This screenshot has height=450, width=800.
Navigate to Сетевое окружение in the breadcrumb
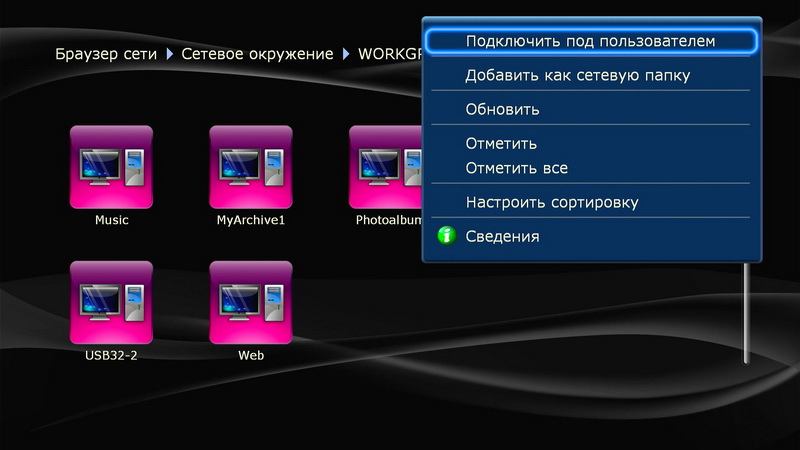(x=258, y=53)
